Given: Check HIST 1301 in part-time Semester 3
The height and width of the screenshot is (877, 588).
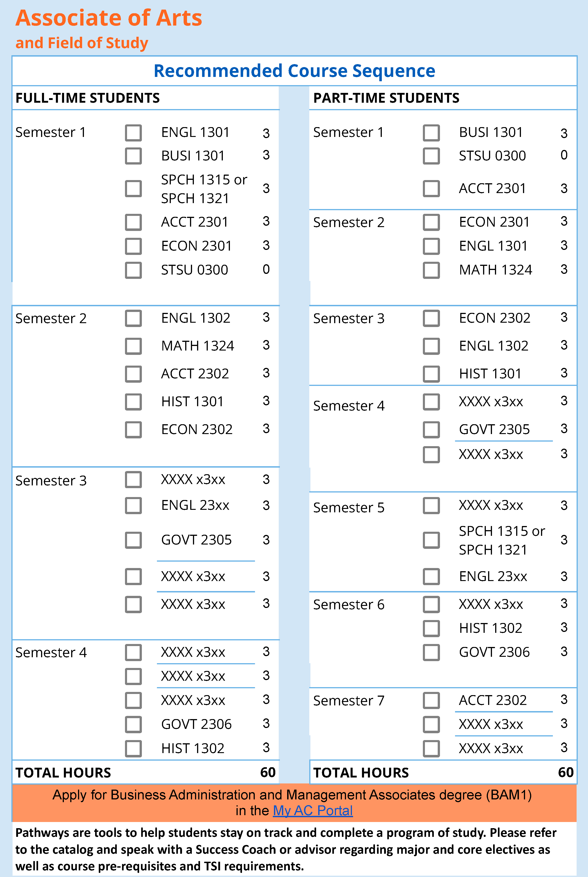Looking at the screenshot, I should click(431, 374).
